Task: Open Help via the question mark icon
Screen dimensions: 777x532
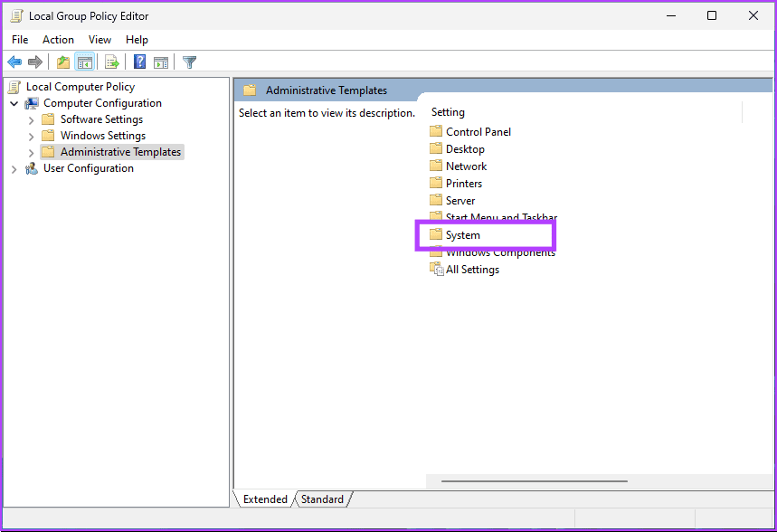Action: 137,62
